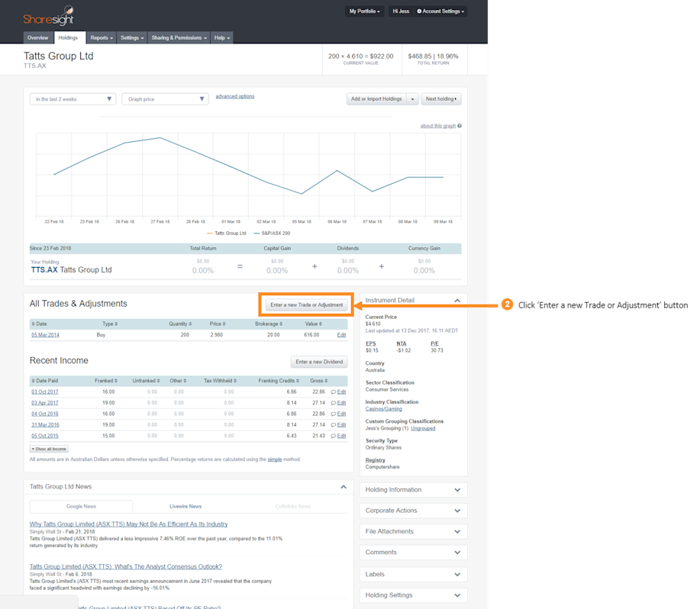The image size is (700, 609).
Task: Click Hi Jess user button
Action: pyautogui.click(x=401, y=11)
